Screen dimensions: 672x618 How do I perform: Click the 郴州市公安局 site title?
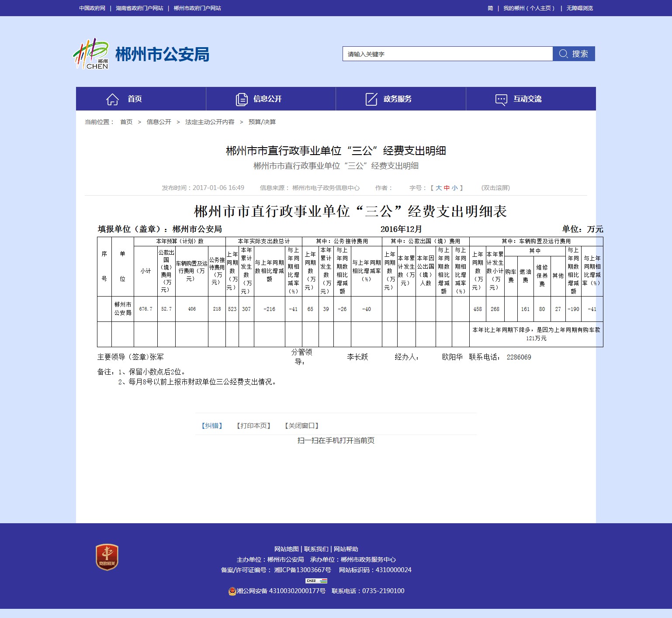(x=162, y=54)
